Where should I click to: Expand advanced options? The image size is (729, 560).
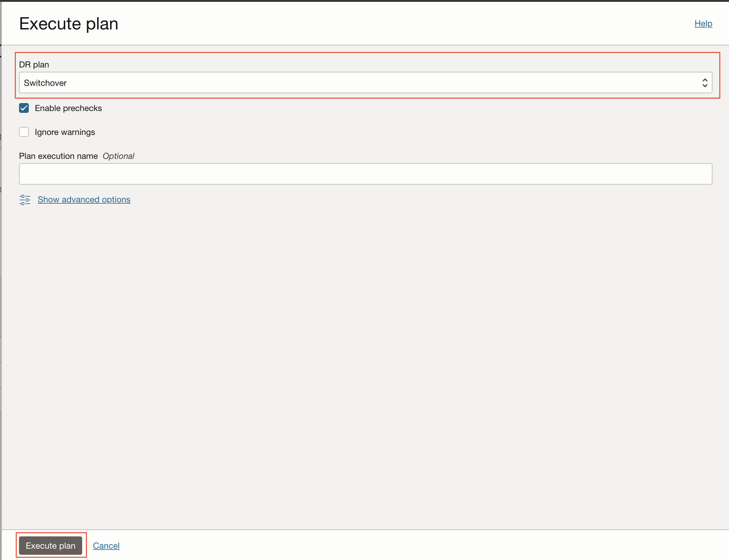tap(84, 199)
